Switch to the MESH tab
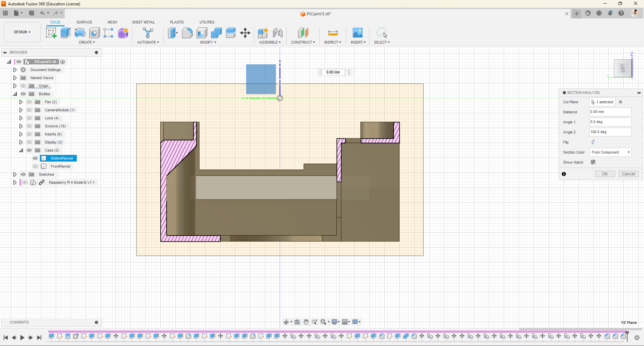The width and height of the screenshot is (644, 346). click(112, 22)
